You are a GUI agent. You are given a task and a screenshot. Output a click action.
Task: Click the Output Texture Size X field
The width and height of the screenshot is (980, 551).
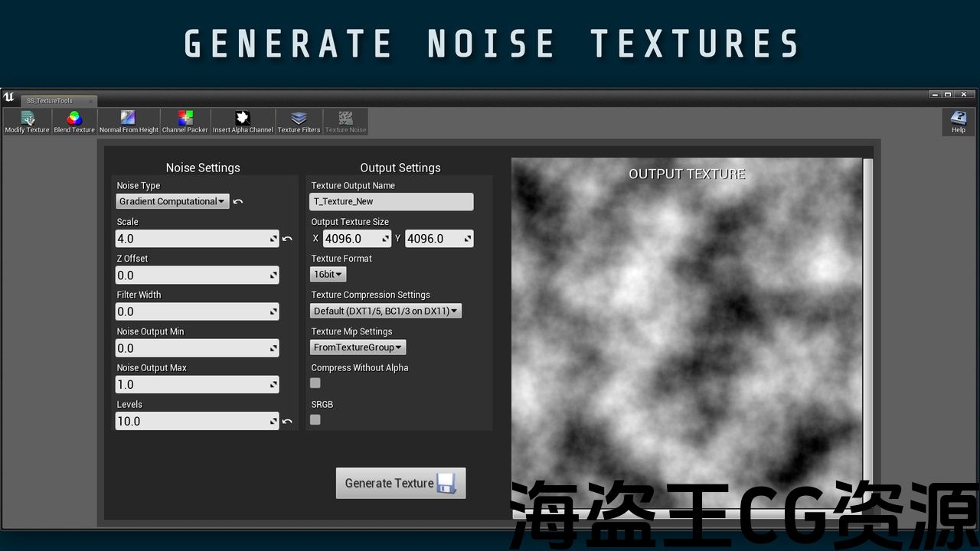point(356,239)
